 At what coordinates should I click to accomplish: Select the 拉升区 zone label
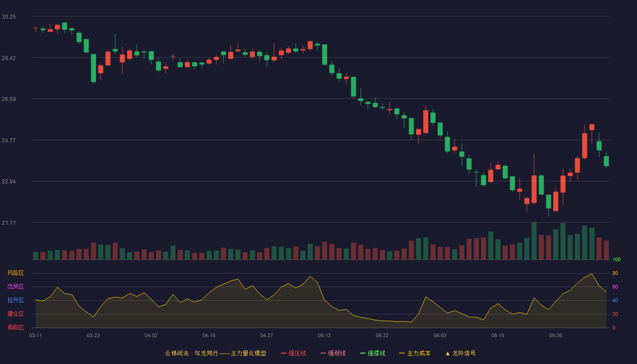click(x=15, y=300)
